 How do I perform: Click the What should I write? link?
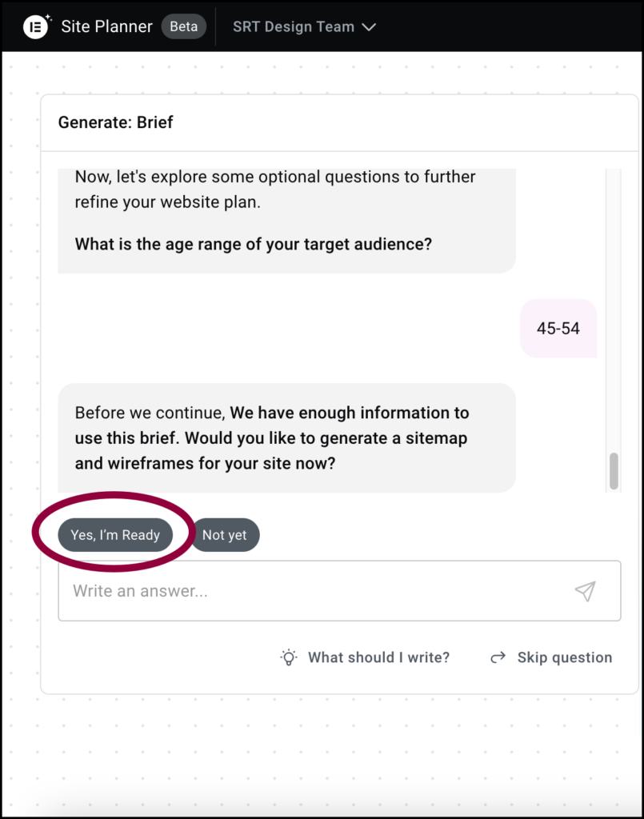click(x=378, y=657)
